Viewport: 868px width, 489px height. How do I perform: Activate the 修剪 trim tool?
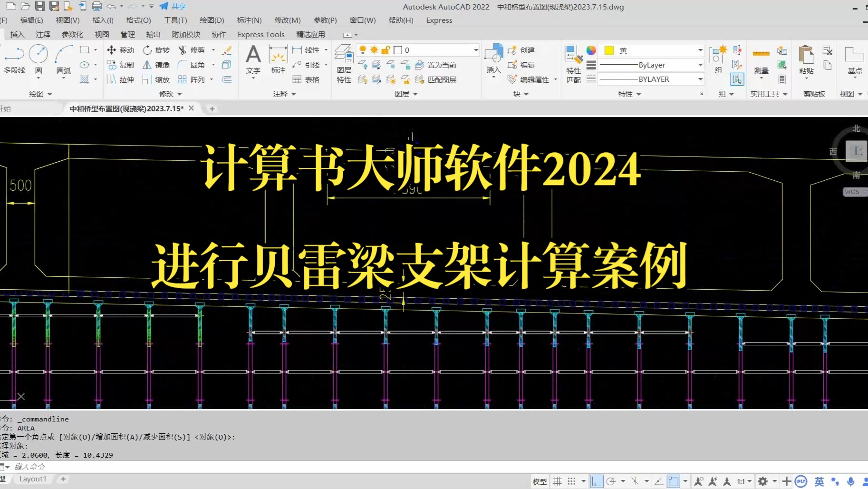click(192, 50)
